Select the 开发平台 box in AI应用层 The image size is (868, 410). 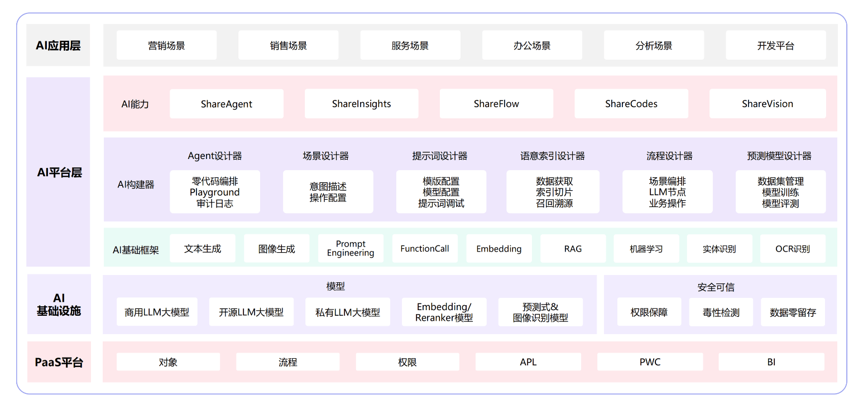[x=775, y=46]
